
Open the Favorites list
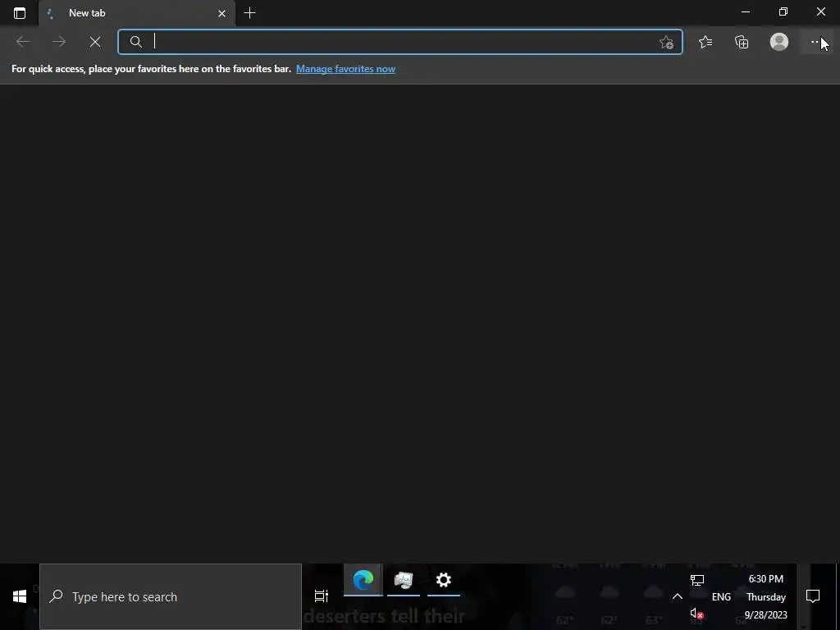(705, 42)
